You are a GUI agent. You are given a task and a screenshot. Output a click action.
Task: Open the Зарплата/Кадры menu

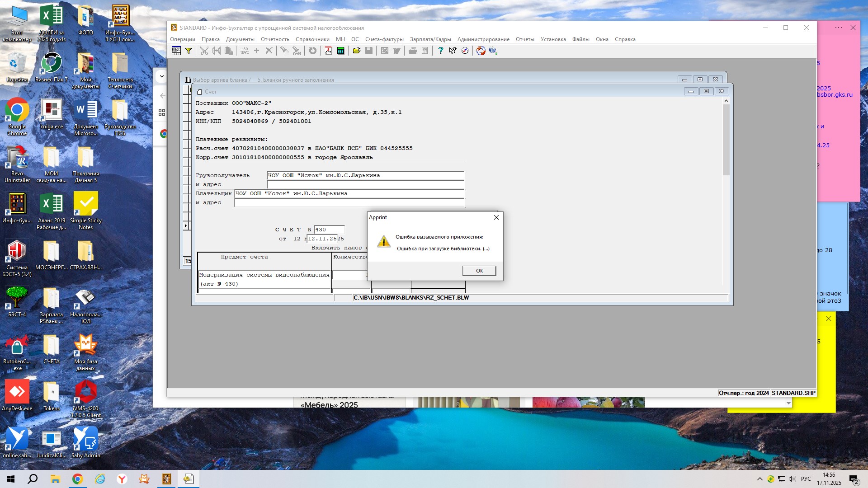(x=430, y=39)
